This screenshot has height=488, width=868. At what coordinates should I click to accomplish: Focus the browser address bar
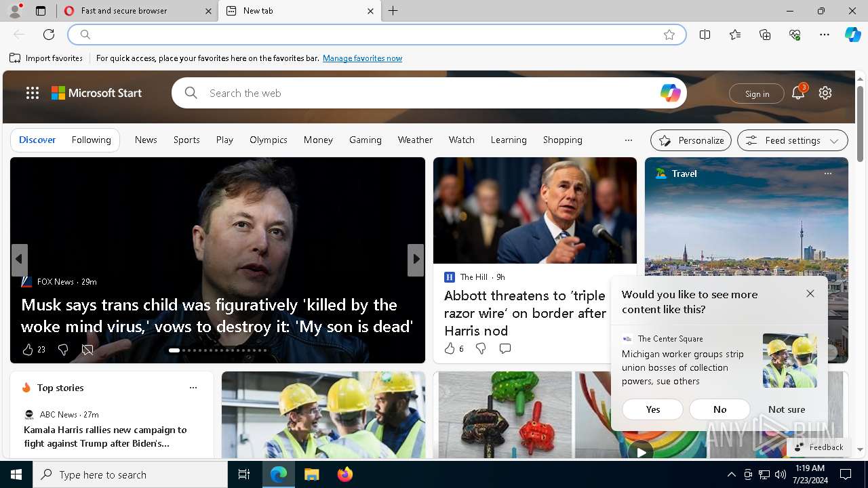(x=377, y=35)
